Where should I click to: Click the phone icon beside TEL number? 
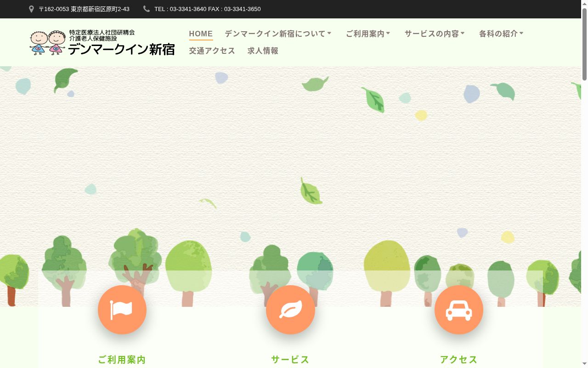click(x=147, y=9)
